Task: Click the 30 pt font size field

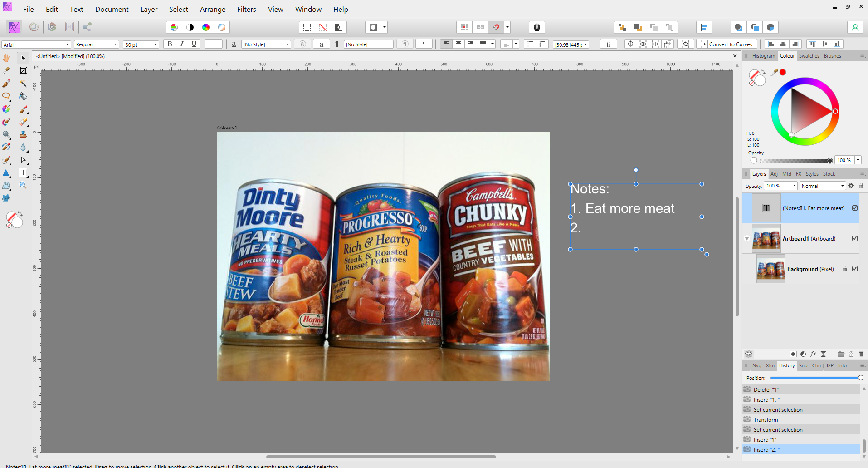Action: pyautogui.click(x=137, y=44)
